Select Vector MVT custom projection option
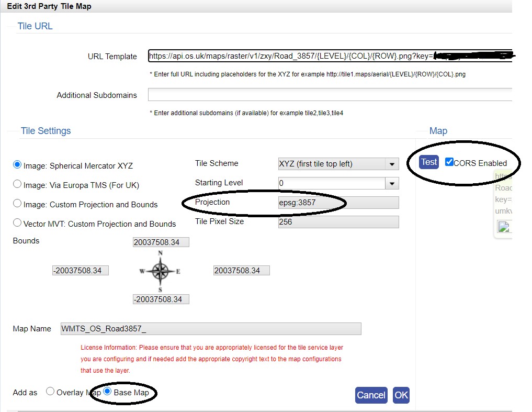532x412 pixels. pos(17,223)
